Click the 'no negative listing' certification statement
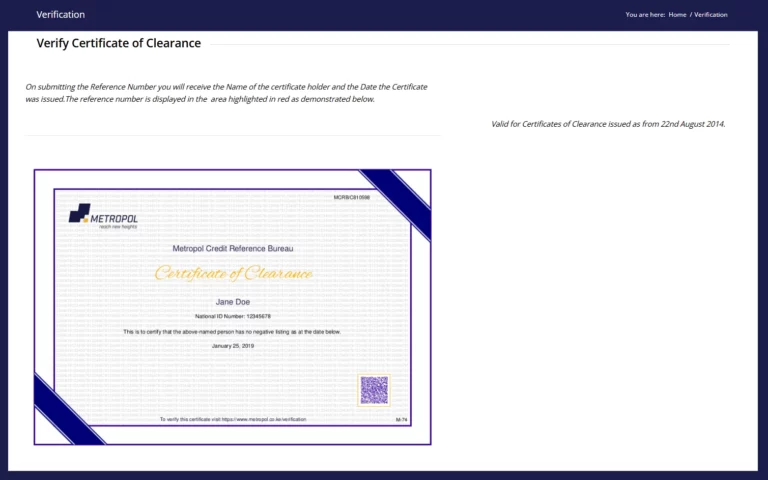 pos(232,331)
